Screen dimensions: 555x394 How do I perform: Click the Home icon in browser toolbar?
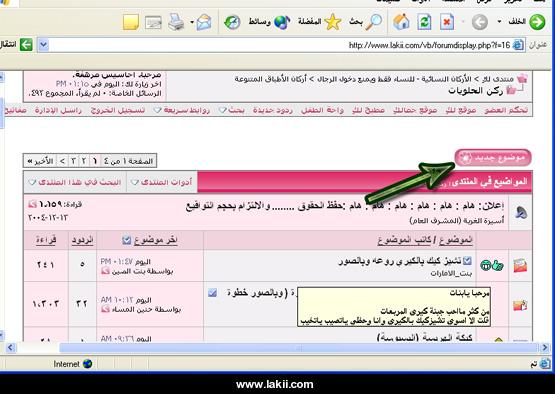tap(401, 22)
